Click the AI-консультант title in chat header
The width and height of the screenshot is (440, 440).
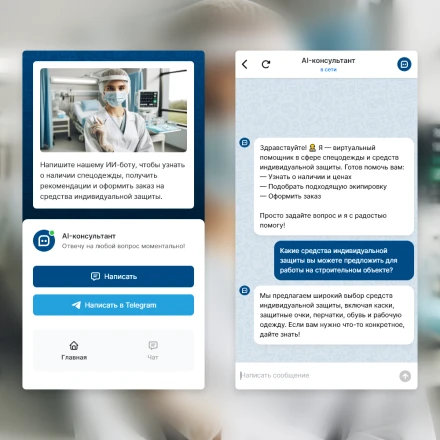[328, 61]
